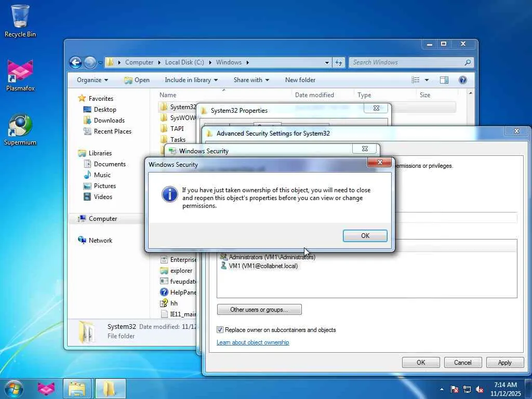Open the Documents library

[110, 164]
